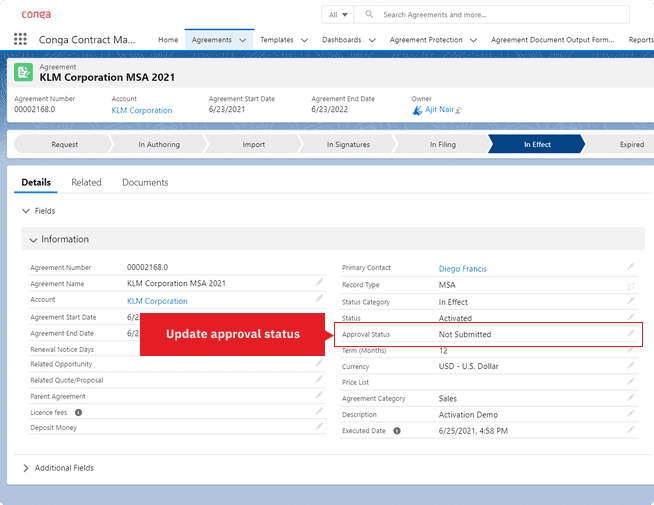Open the App Launcher grid icon
654x505 pixels.
click(x=20, y=40)
